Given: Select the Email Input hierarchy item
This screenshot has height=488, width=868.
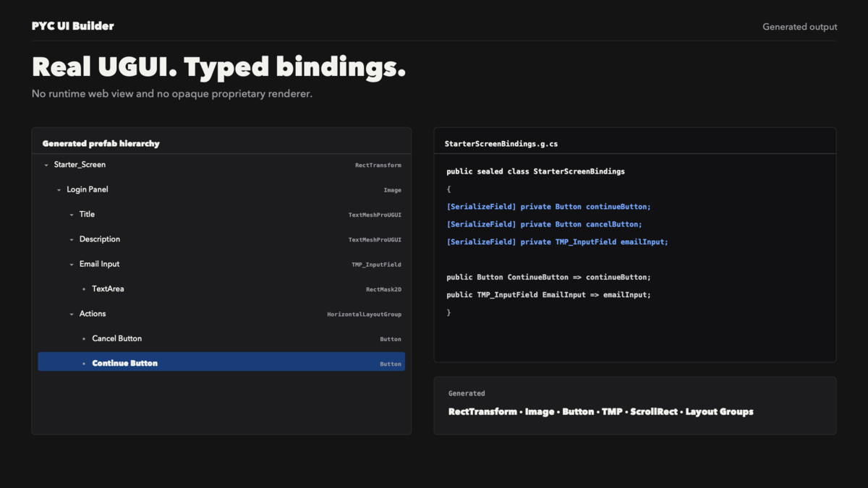Looking at the screenshot, I should (x=221, y=264).
